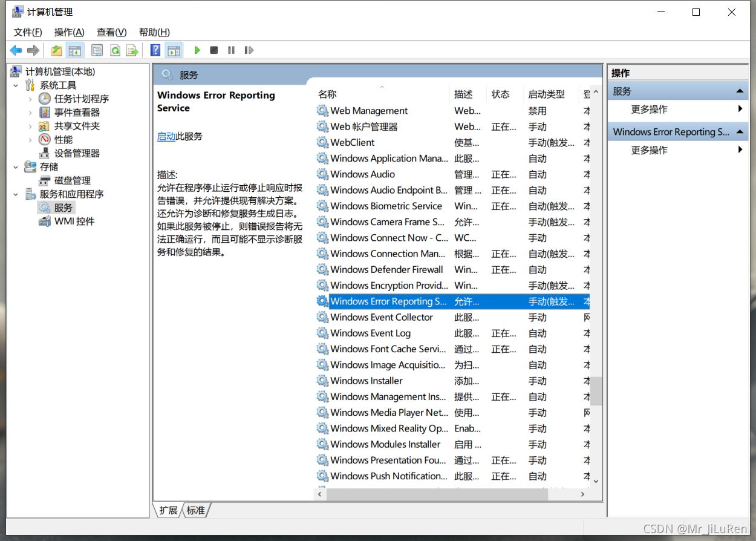
Task: Select the Windows Defender Firewall row
Action: coord(452,270)
